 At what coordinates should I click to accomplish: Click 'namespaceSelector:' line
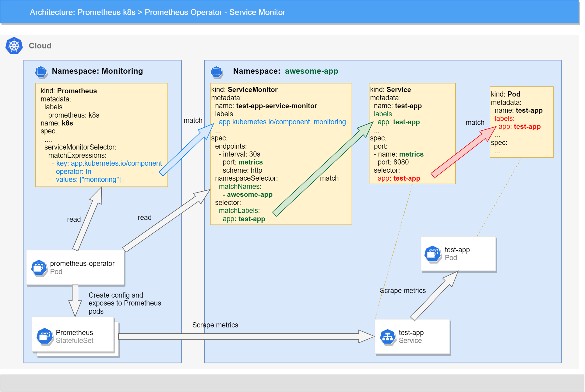point(246,178)
